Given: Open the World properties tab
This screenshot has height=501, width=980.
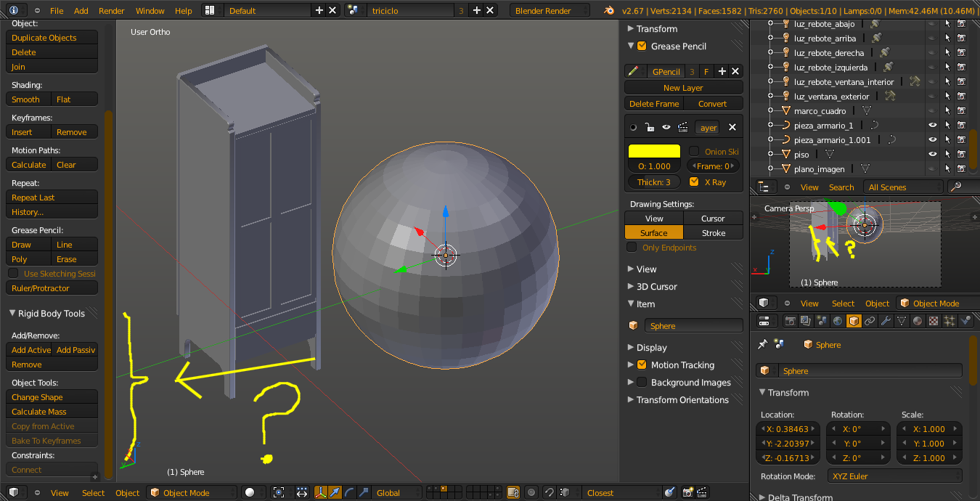Looking at the screenshot, I should click(838, 321).
